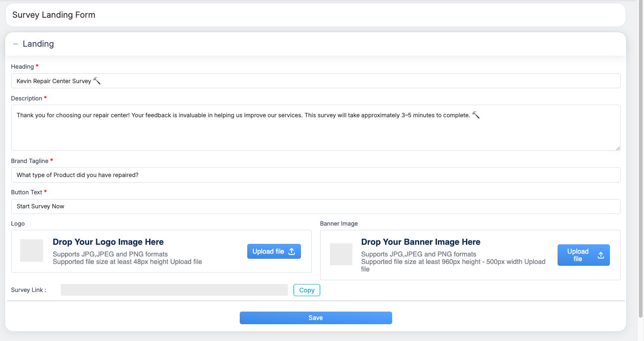Click the Survey Landing Form title bar
644x341 pixels.
(315, 15)
